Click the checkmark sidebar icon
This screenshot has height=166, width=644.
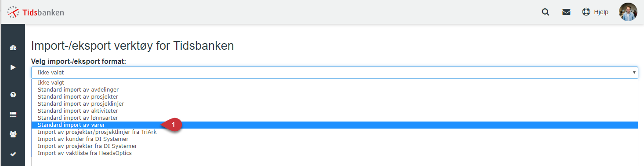point(13,154)
